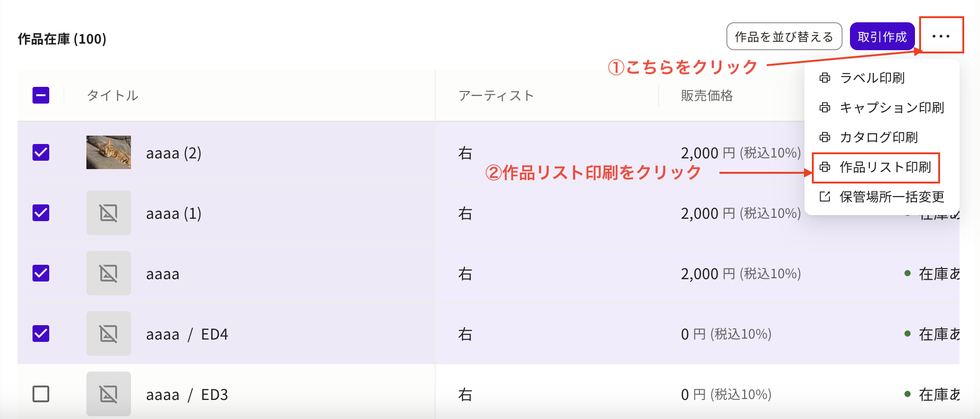The image size is (980, 419).
Task: Click the cat photo thumbnail for aaaa (2)
Action: pyautogui.click(x=108, y=152)
